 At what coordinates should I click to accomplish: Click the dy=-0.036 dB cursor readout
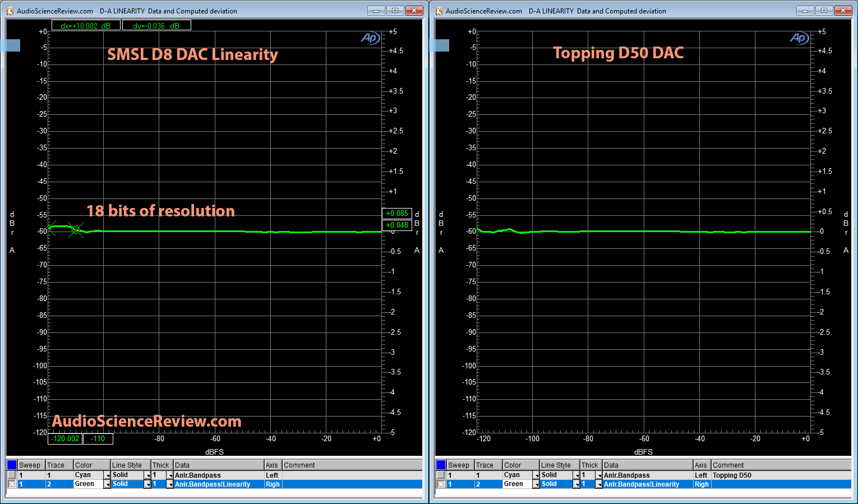coord(156,25)
